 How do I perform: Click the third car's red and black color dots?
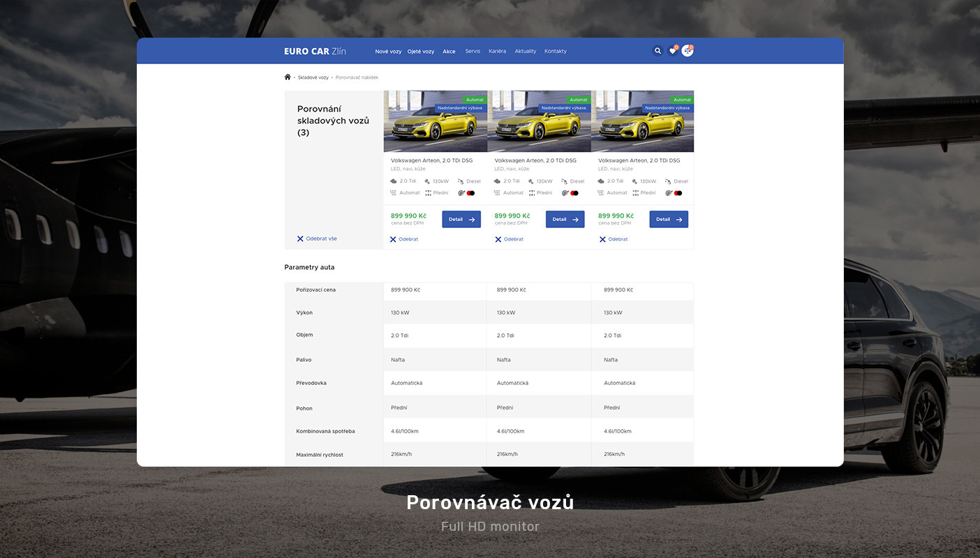point(678,193)
